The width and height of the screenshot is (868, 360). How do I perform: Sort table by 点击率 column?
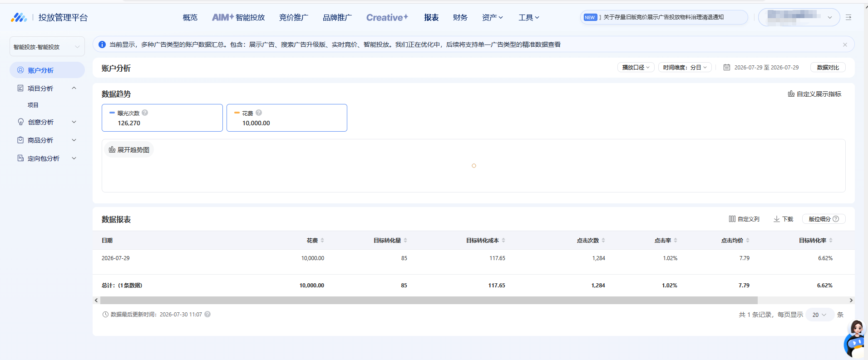click(676, 240)
